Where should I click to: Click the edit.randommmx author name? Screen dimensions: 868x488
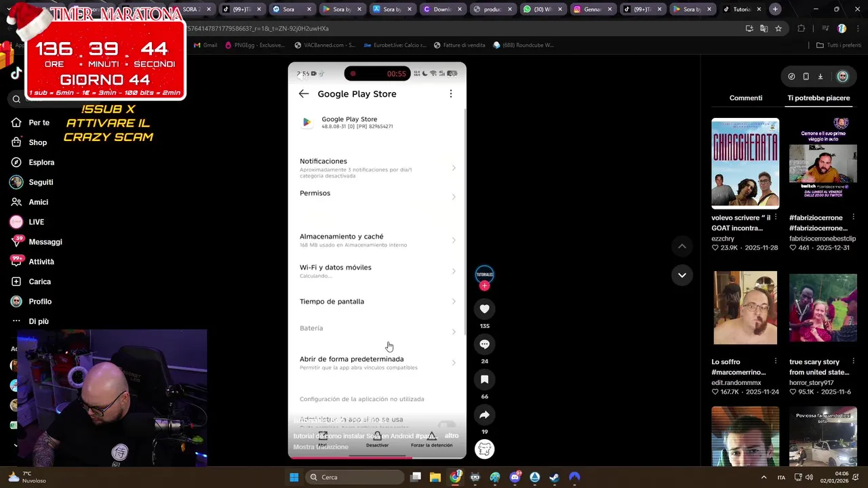click(x=736, y=383)
